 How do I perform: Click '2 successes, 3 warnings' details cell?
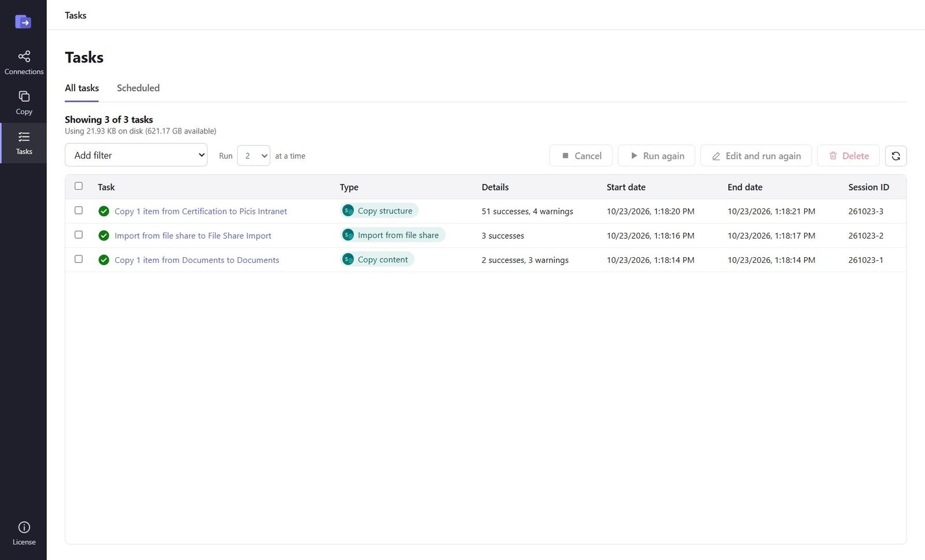pyautogui.click(x=525, y=260)
